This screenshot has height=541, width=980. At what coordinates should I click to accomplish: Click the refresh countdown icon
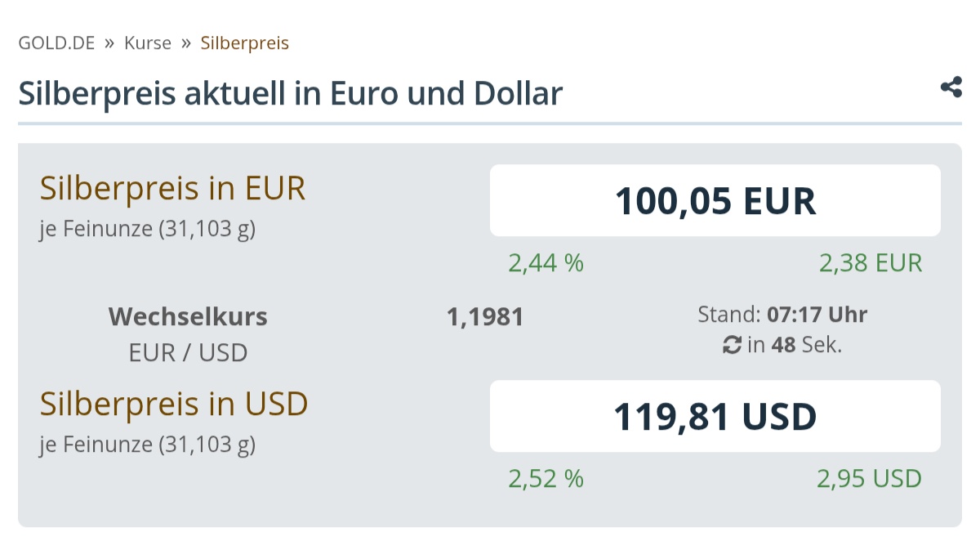coord(732,346)
